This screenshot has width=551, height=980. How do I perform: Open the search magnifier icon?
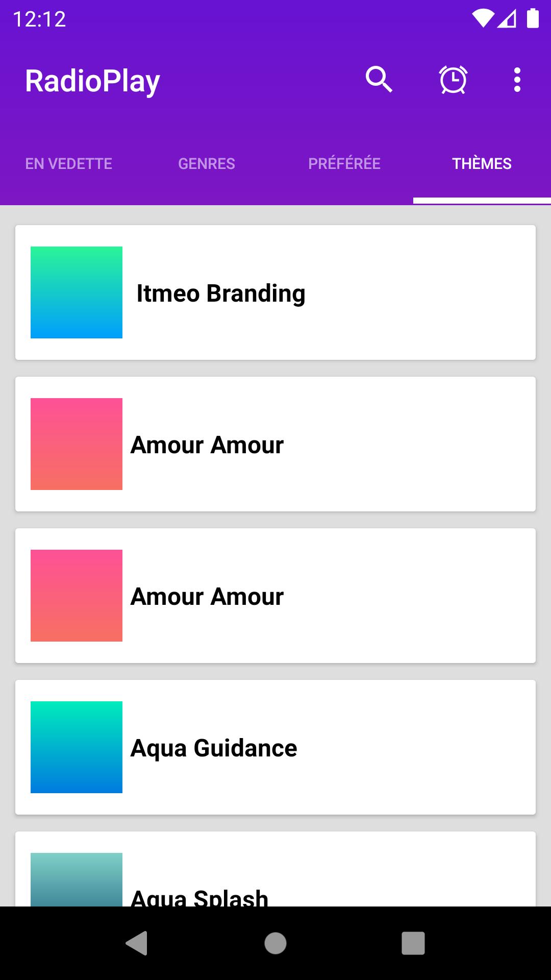point(379,80)
